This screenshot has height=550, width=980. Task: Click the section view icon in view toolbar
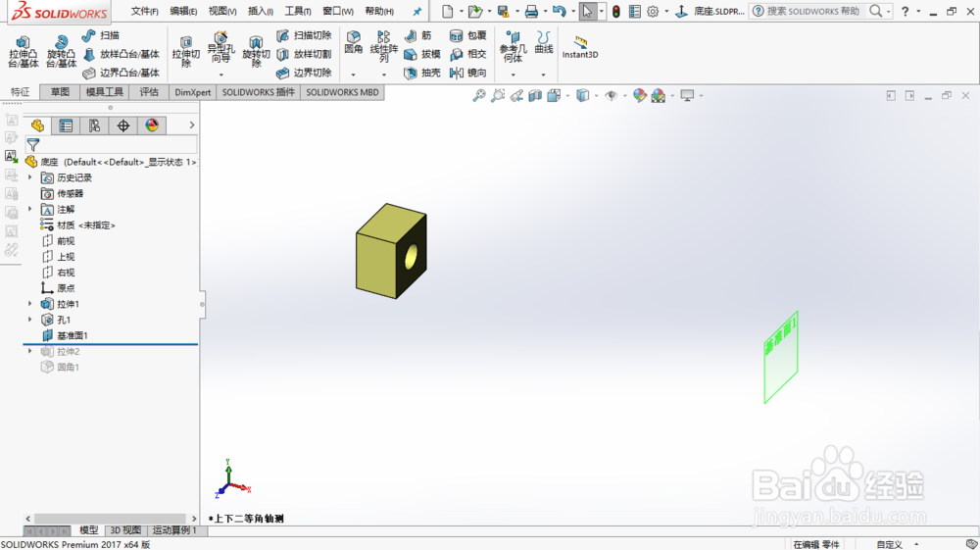(535, 96)
